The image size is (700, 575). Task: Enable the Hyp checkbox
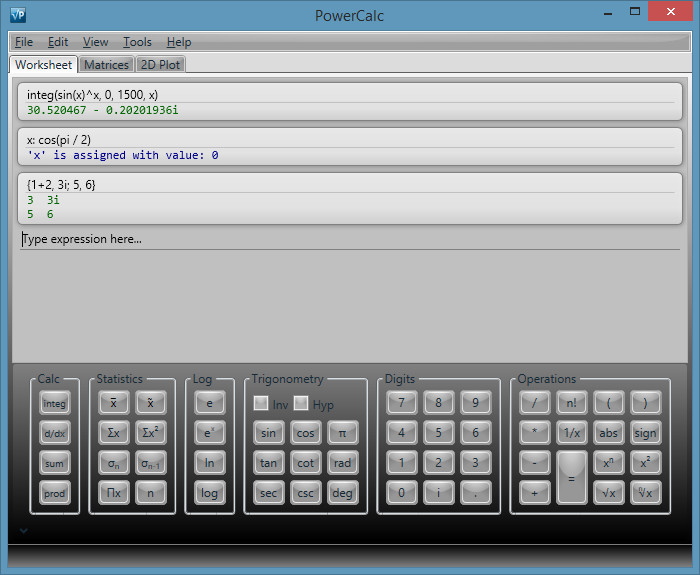pyautogui.click(x=301, y=403)
